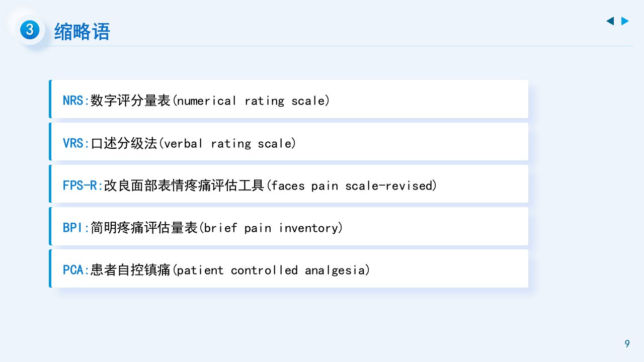Image resolution: width=644 pixels, height=362 pixels.
Task: Select the text 口述分级法
Action: pos(124,143)
